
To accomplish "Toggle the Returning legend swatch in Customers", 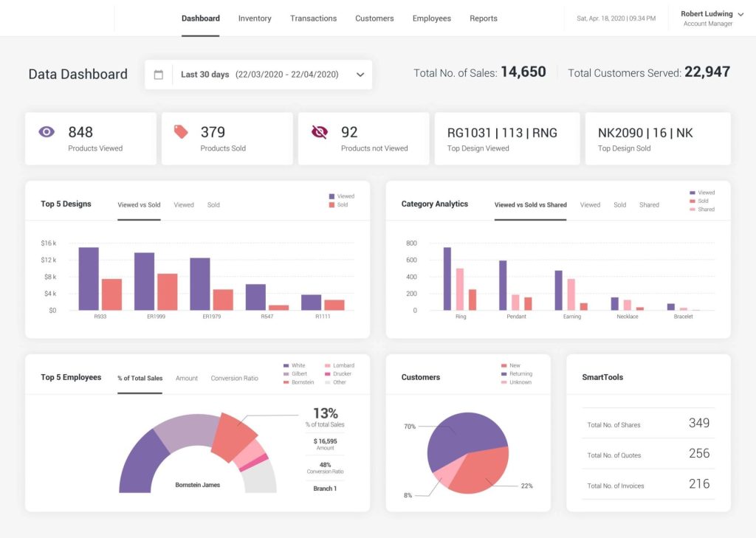I will point(504,374).
